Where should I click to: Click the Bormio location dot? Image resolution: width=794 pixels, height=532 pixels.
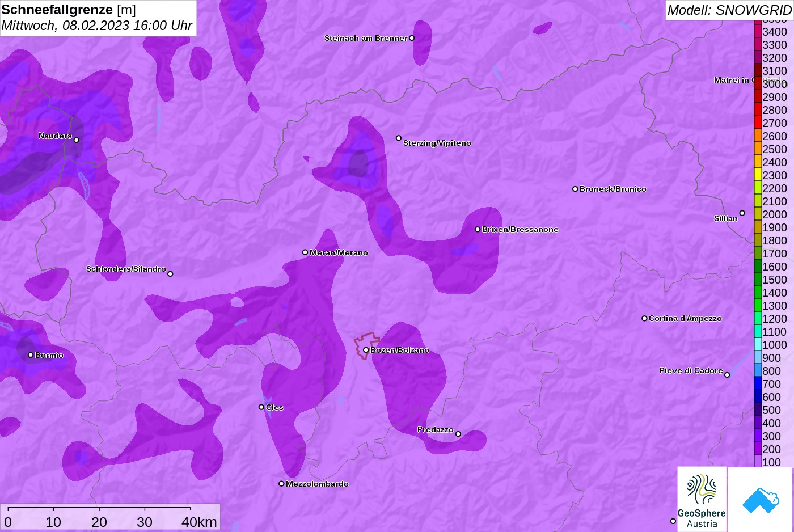31,355
